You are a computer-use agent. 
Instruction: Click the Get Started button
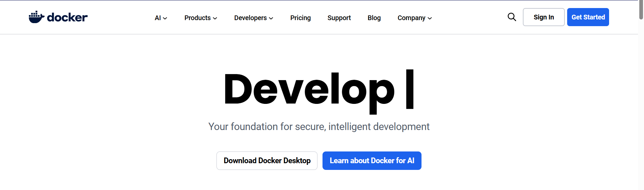coord(588,17)
